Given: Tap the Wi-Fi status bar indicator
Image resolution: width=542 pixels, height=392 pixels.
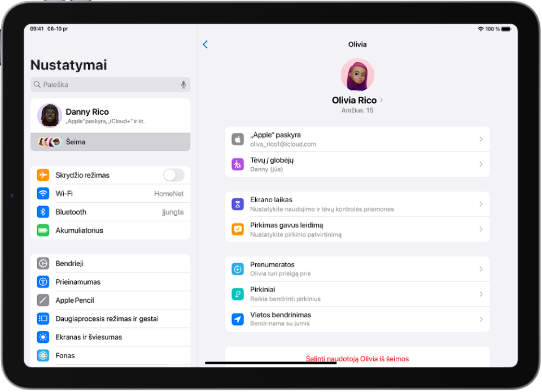Looking at the screenshot, I should 480,29.
